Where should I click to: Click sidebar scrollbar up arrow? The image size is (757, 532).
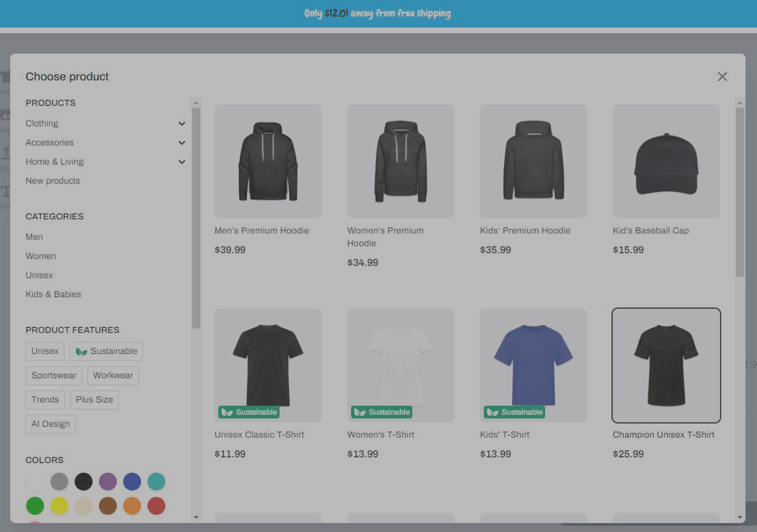196,102
